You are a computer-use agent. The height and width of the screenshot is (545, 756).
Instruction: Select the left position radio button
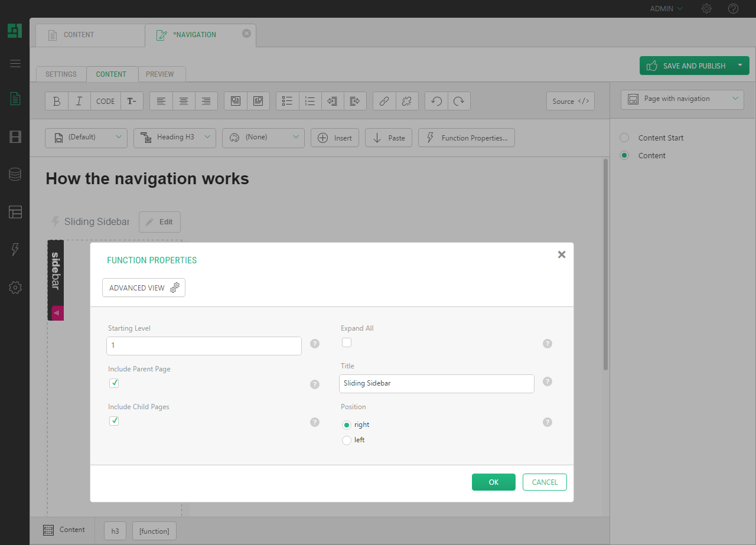click(347, 440)
